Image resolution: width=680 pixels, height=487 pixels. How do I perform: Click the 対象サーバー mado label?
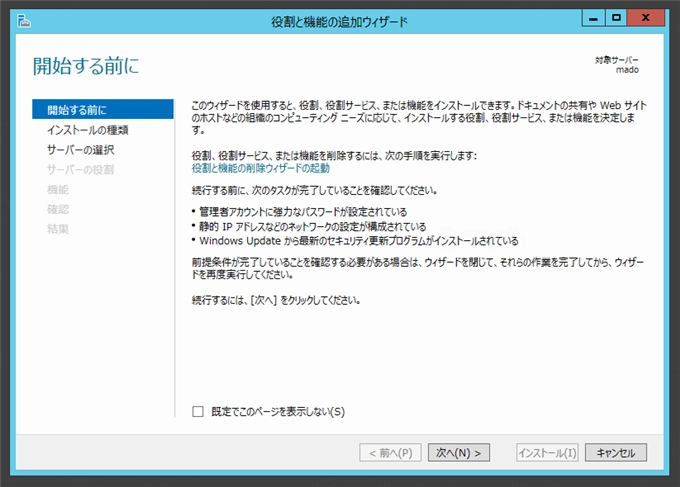pyautogui.click(x=617, y=65)
